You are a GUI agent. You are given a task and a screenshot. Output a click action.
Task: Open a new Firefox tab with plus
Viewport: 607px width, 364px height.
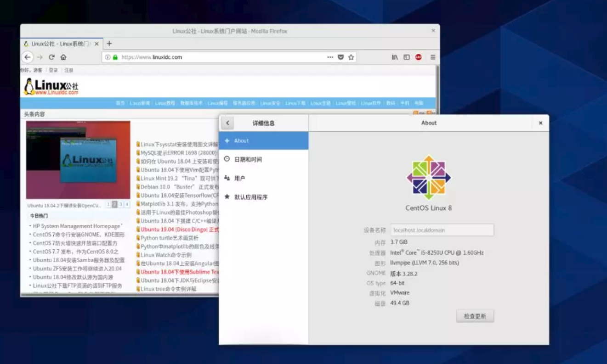pos(109,44)
